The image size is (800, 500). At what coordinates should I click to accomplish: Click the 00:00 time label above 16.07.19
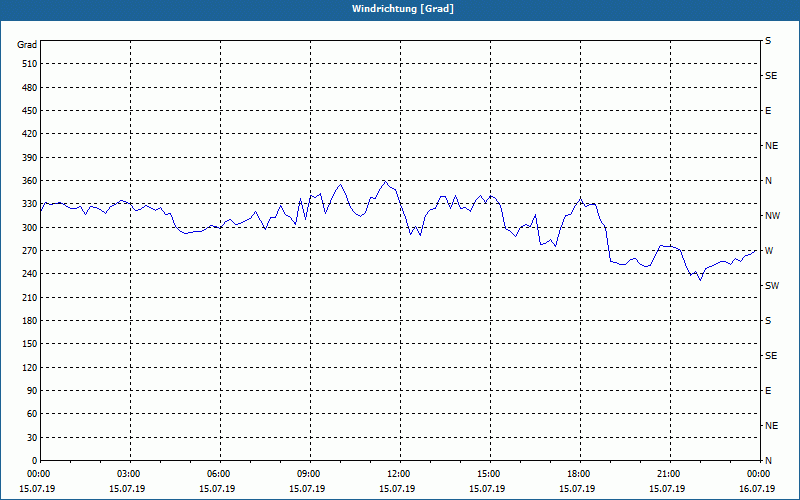758,474
